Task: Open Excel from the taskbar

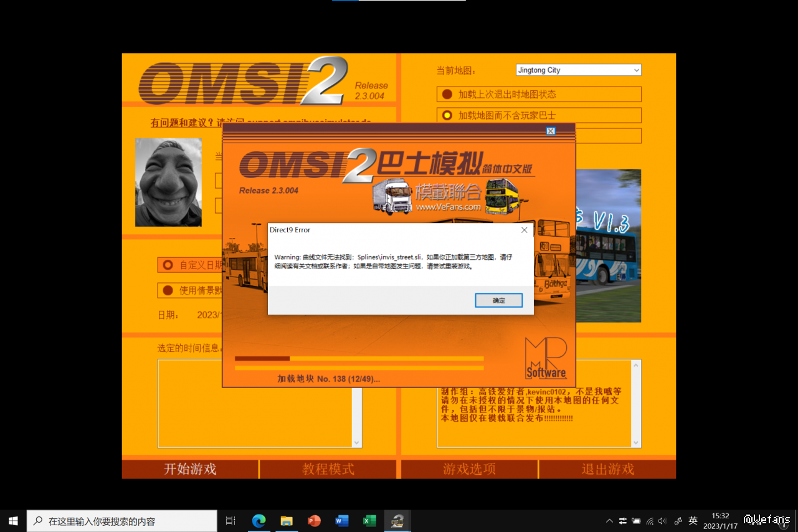Action: click(369, 521)
